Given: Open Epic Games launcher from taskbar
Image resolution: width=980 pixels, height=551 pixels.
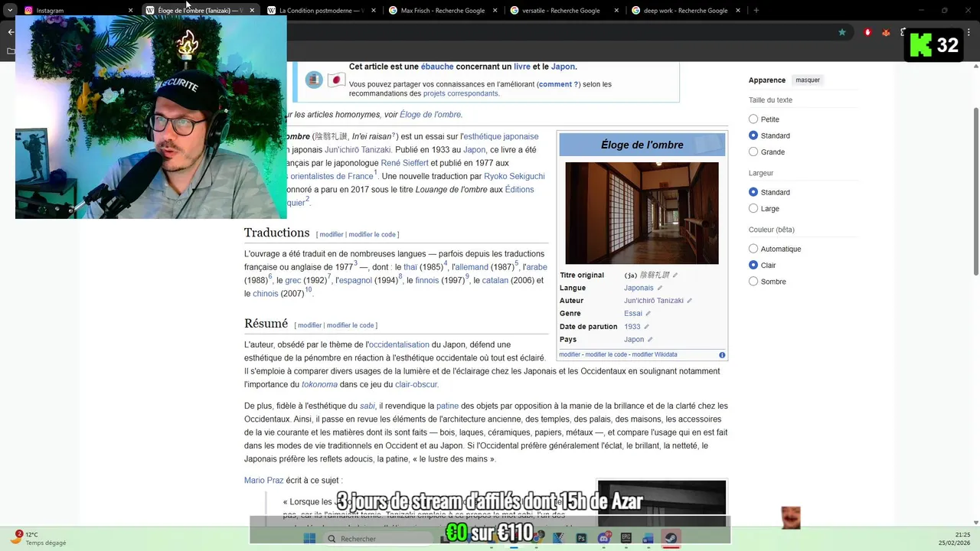Looking at the screenshot, I should pos(626,539).
